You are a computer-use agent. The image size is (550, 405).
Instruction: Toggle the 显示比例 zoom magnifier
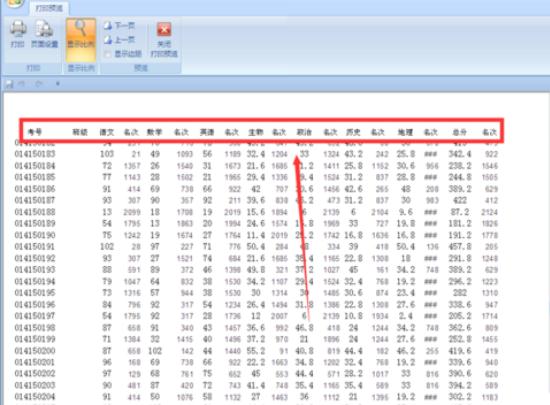[81, 39]
